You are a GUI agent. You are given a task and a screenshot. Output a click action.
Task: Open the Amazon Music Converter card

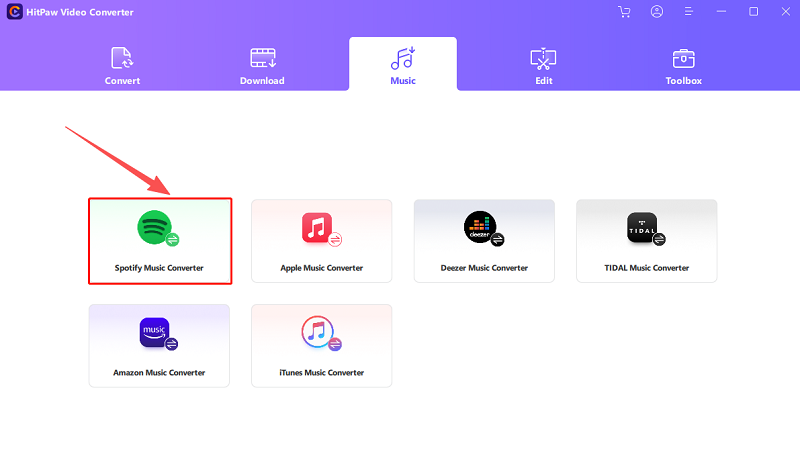(159, 346)
